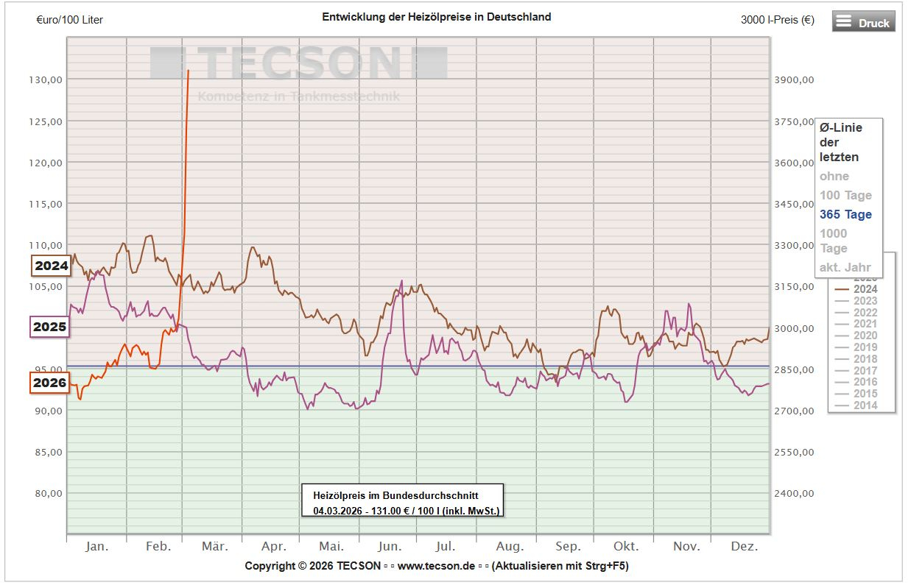This screenshot has width=911, height=588.
Task: Enable the 2022 line in legend
Action: coord(865,313)
